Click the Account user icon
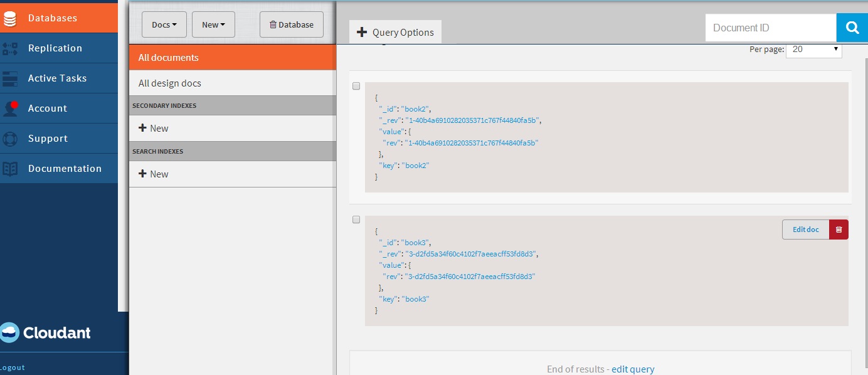Viewport: 868px width, 375px height. coord(10,108)
